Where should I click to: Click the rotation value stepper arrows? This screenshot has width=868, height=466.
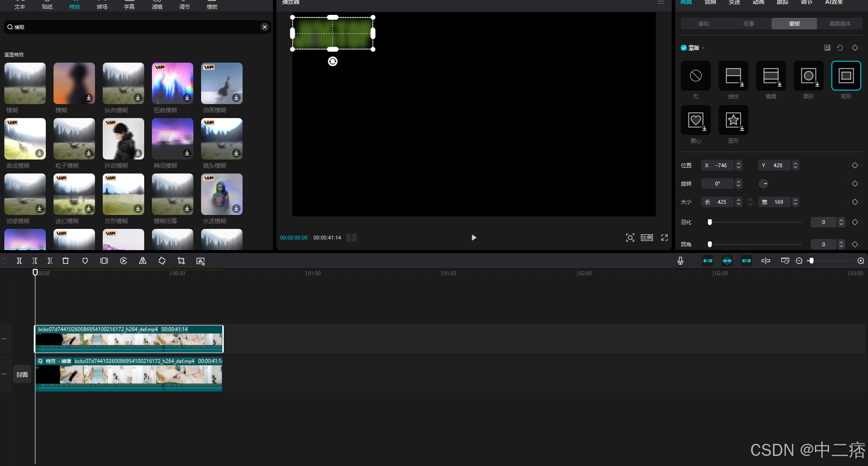[739, 184]
